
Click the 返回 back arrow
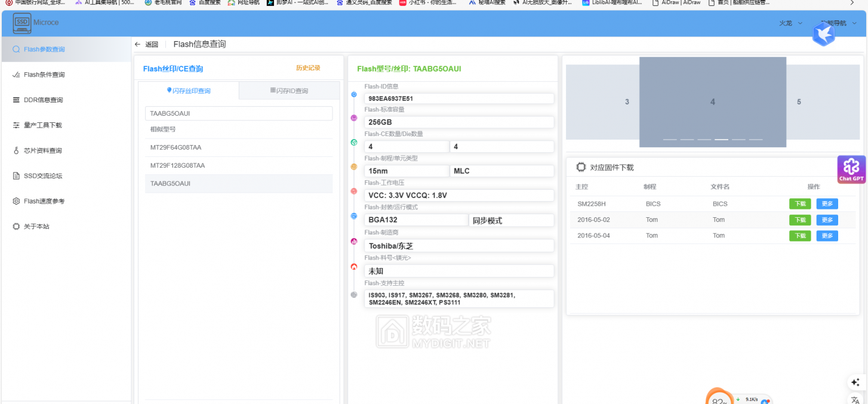(x=138, y=44)
